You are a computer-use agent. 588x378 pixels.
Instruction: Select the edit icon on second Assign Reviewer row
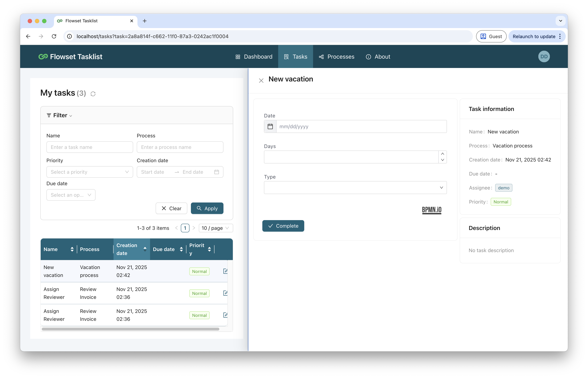point(225,315)
